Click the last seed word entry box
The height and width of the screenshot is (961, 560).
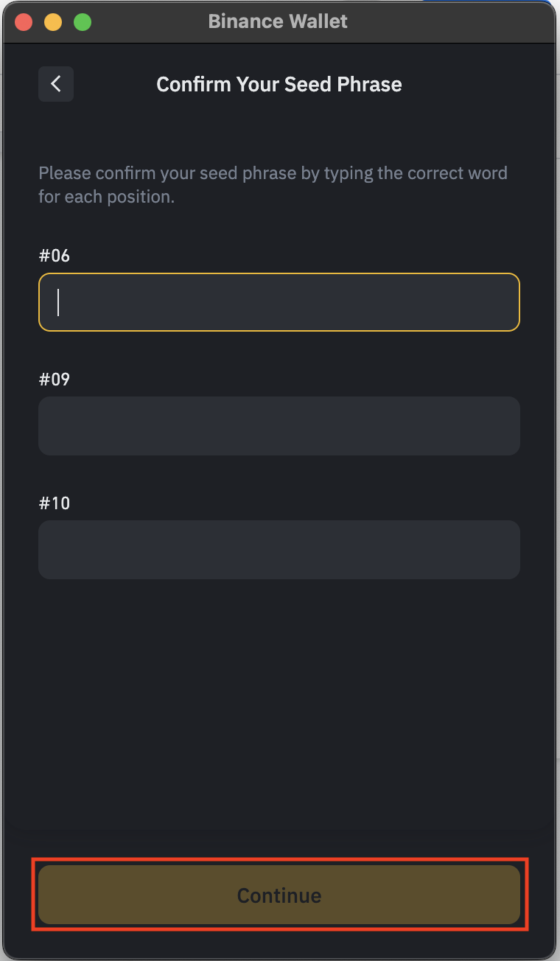pyautogui.click(x=279, y=550)
